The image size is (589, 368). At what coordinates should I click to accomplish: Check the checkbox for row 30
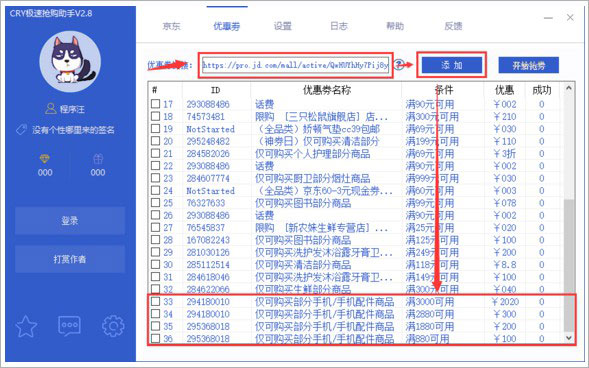click(156, 264)
